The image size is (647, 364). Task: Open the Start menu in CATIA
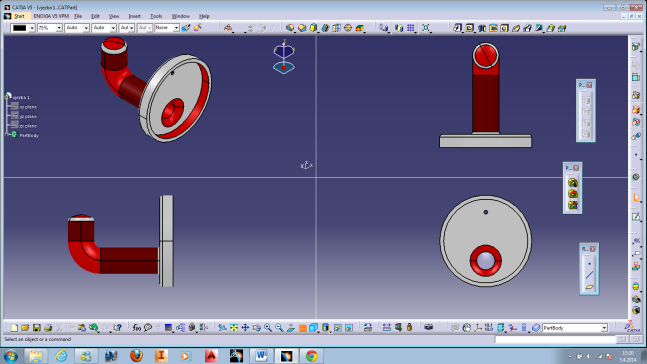[19, 16]
